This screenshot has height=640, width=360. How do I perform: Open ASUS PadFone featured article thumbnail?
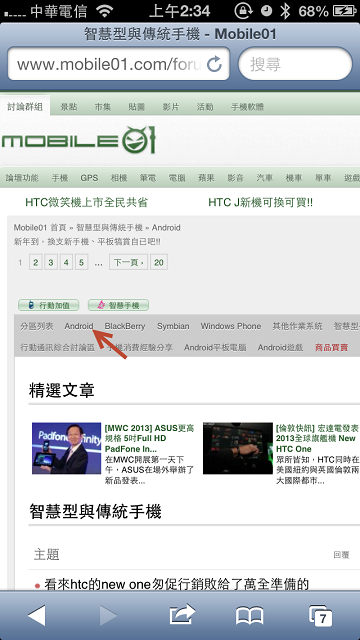point(67,448)
